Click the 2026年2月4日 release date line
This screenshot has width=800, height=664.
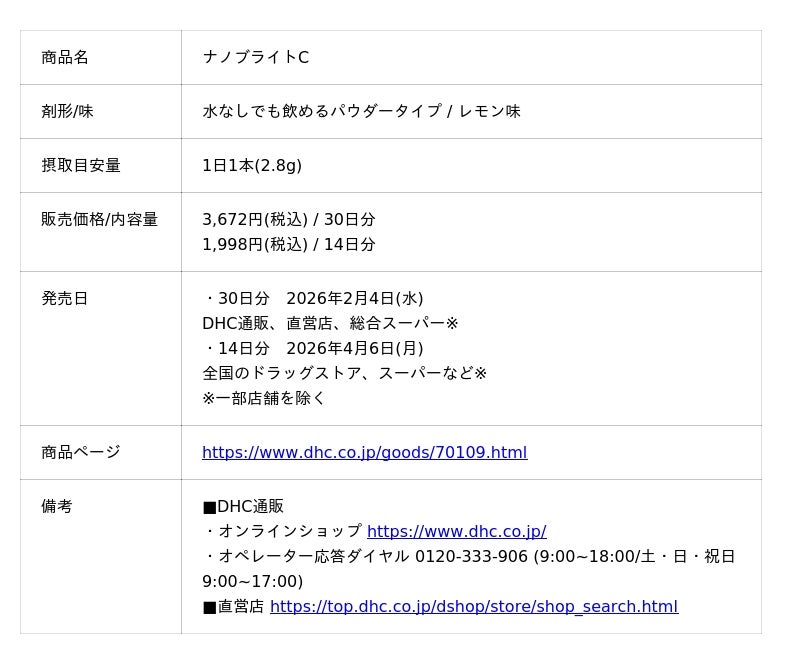[314, 299]
